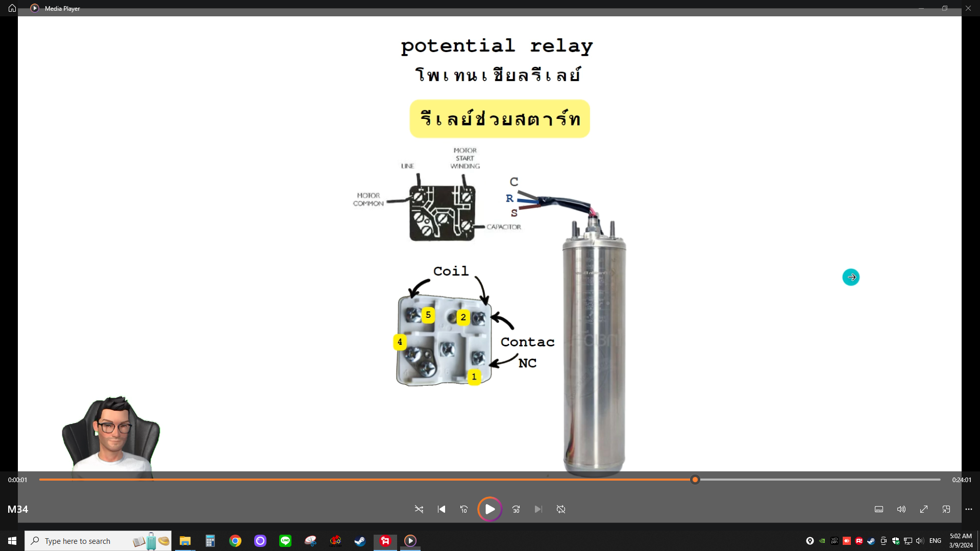
Task: Toggle repeat mode off icon
Action: click(561, 509)
